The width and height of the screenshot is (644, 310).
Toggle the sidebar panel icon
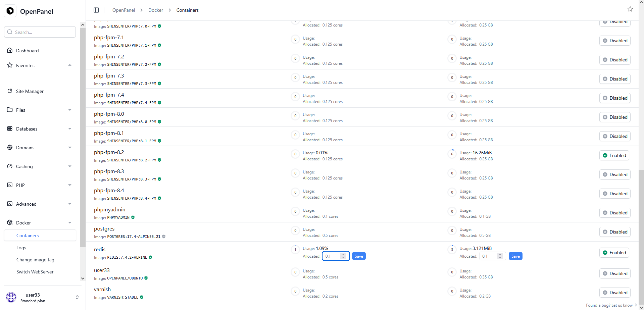coord(96,10)
